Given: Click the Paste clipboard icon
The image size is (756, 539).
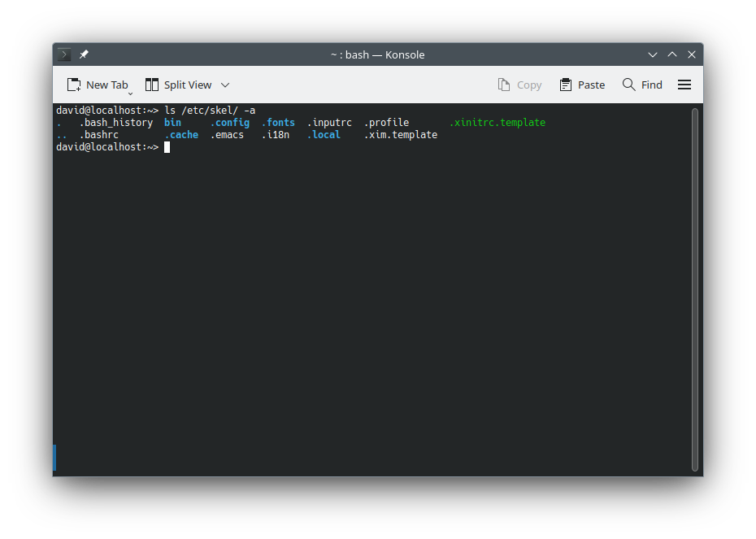Looking at the screenshot, I should (x=566, y=85).
